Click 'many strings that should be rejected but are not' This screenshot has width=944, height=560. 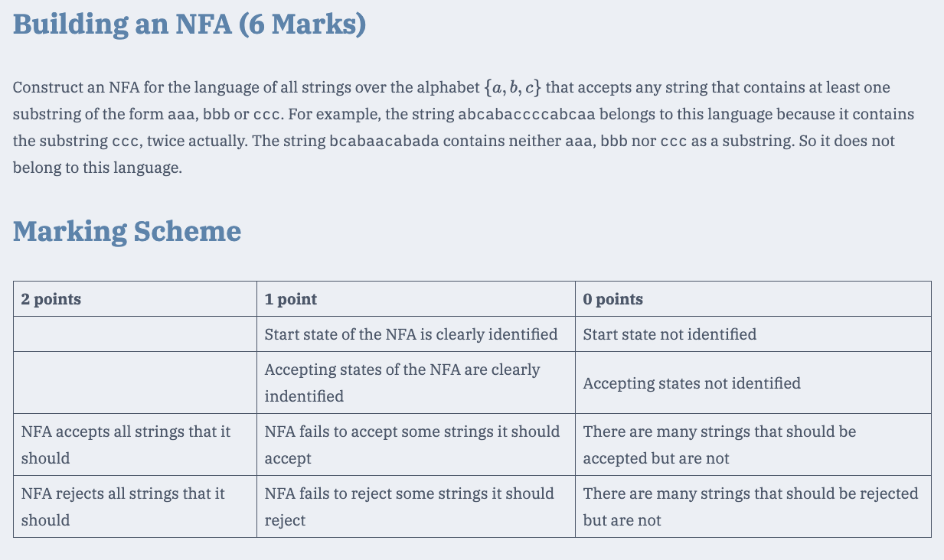pos(753,506)
